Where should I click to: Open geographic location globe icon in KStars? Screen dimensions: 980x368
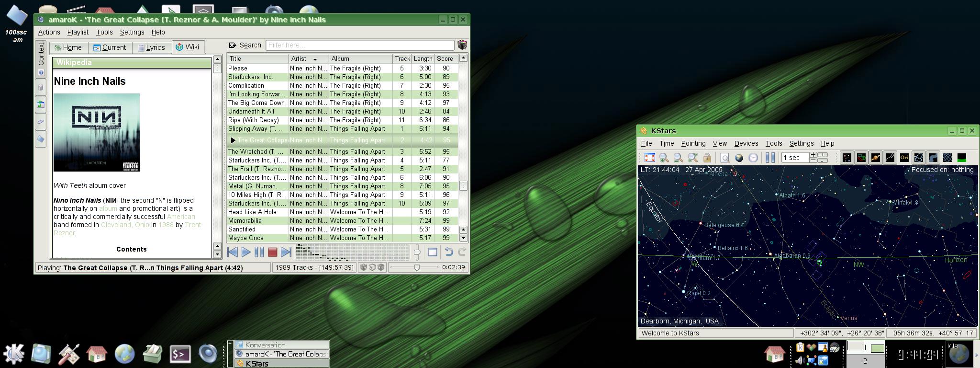[x=739, y=158]
